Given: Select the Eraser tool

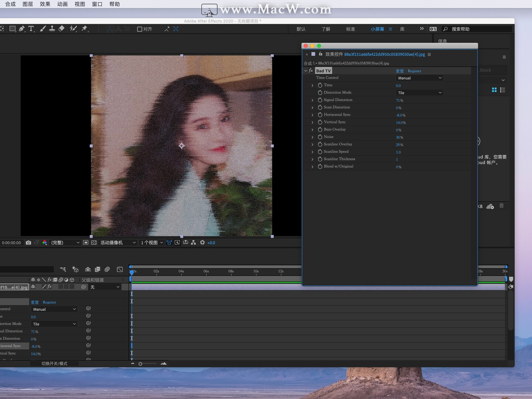Looking at the screenshot, I should point(61,29).
